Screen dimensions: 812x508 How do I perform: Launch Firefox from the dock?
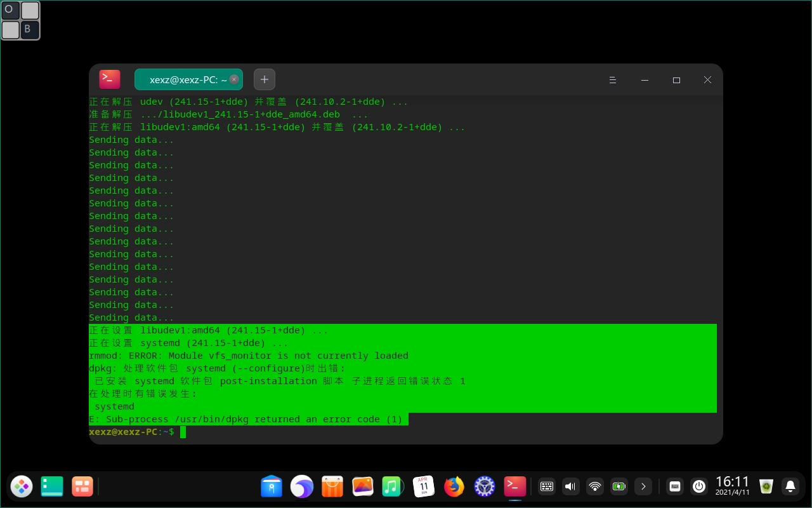454,487
